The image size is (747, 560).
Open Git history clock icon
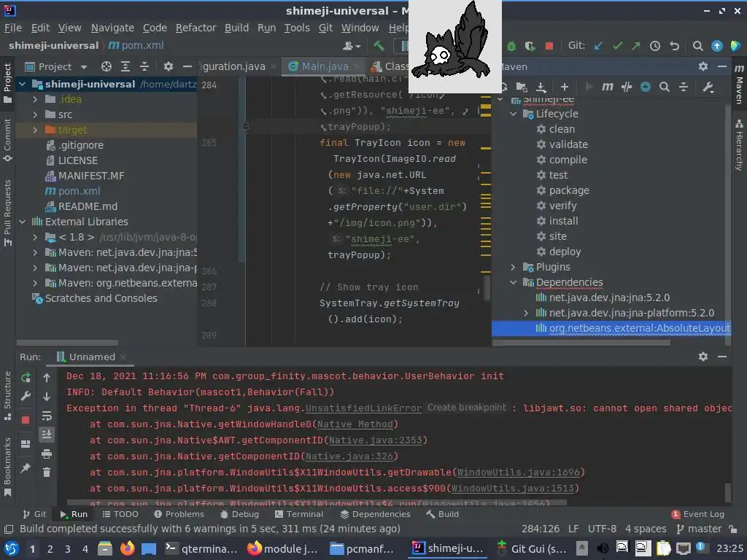pos(655,46)
